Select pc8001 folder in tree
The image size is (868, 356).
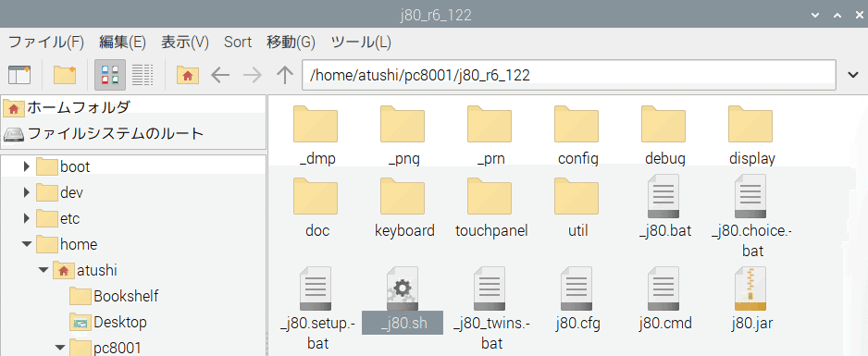point(118,348)
